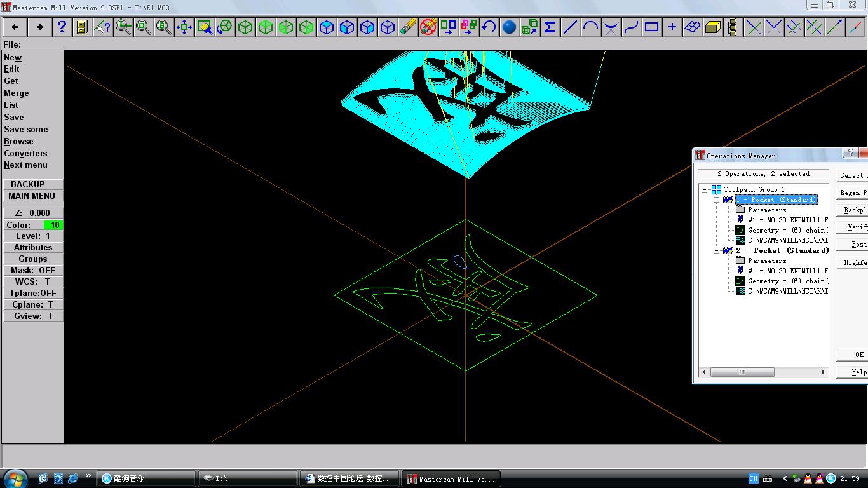
Task: Click the red prohibited-circle toolbar icon
Action: (x=428, y=27)
